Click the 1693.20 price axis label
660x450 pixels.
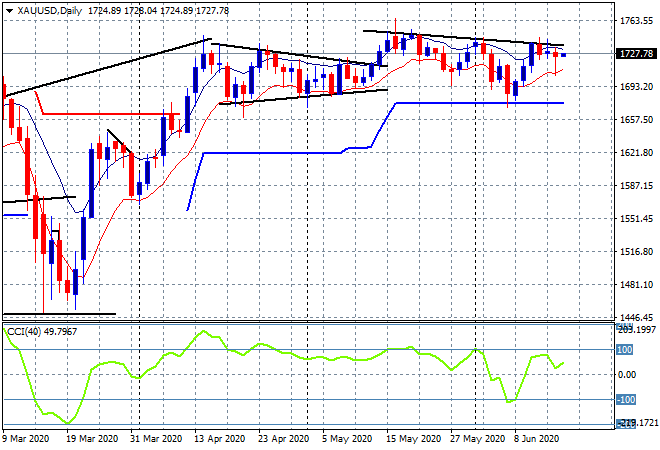pyautogui.click(x=637, y=87)
